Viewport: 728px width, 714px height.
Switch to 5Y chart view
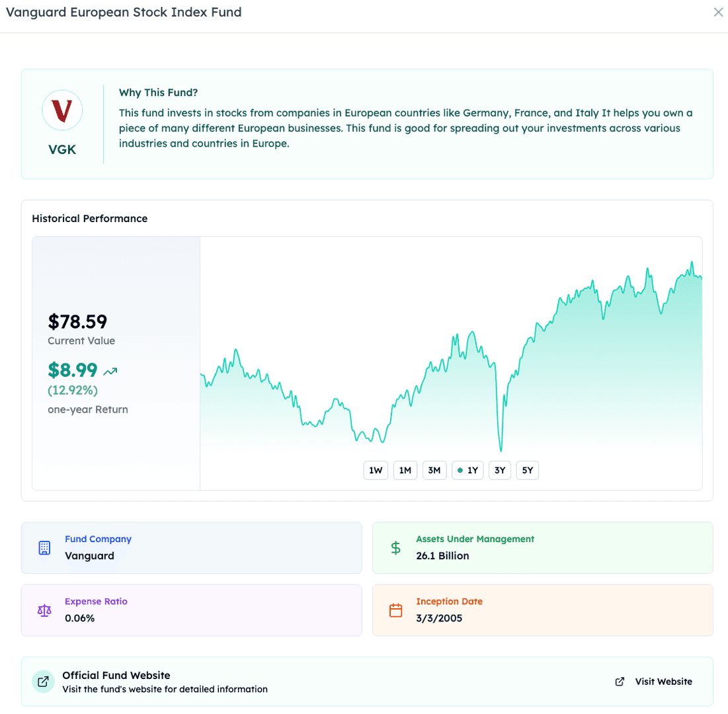pos(527,471)
